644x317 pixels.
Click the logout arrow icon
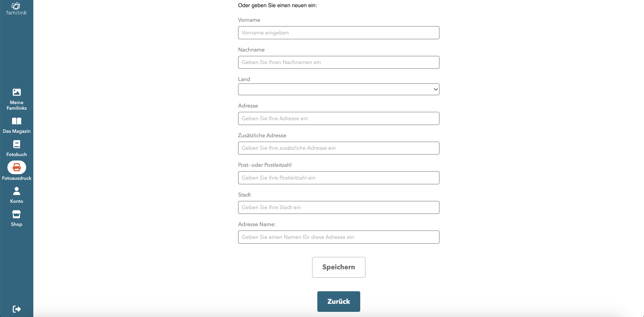click(17, 309)
